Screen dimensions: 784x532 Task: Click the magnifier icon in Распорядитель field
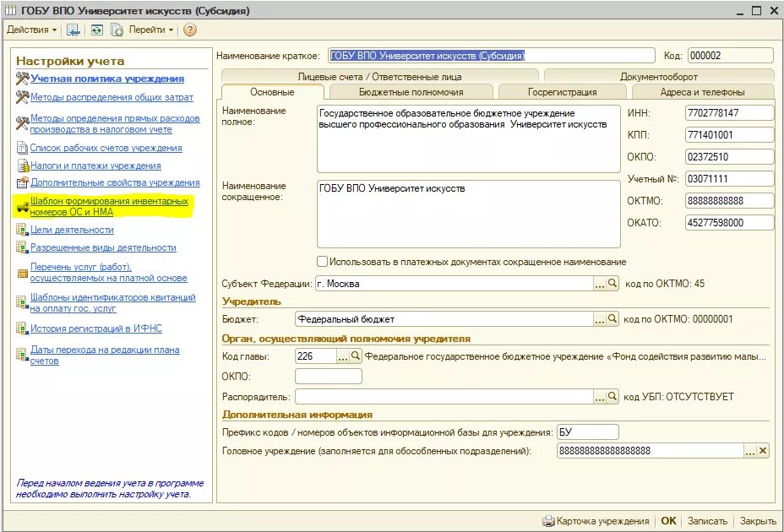(x=612, y=397)
